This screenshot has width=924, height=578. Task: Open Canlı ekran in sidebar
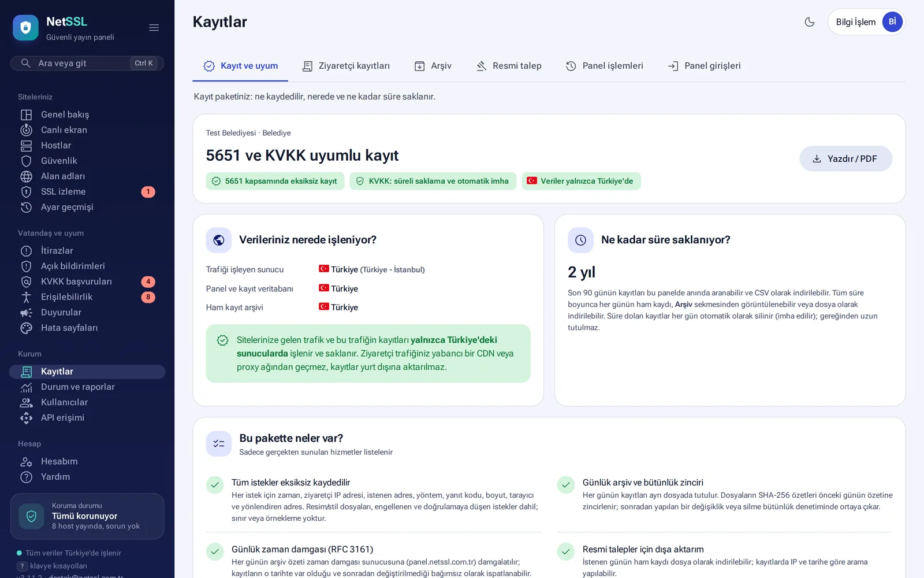coord(87,130)
